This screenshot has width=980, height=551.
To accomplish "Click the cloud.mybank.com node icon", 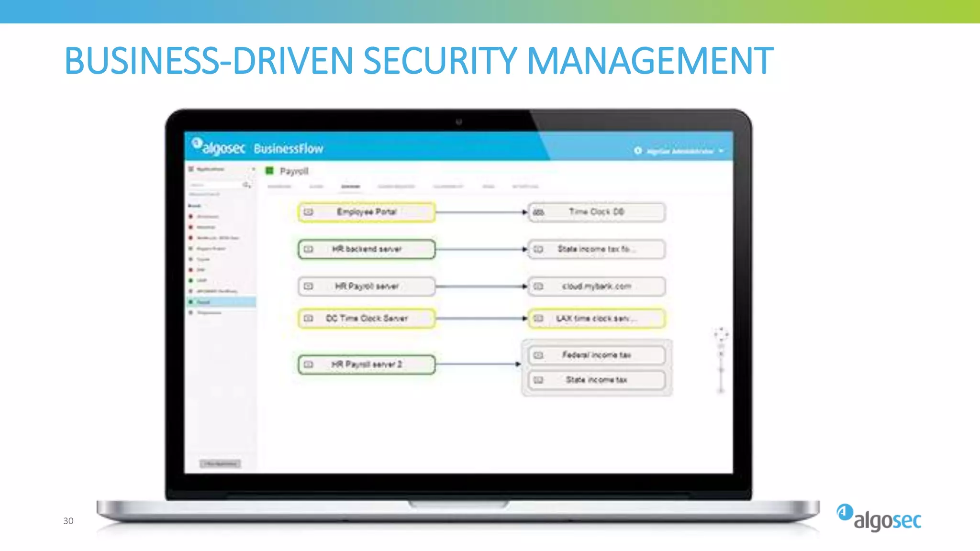I will tap(538, 287).
